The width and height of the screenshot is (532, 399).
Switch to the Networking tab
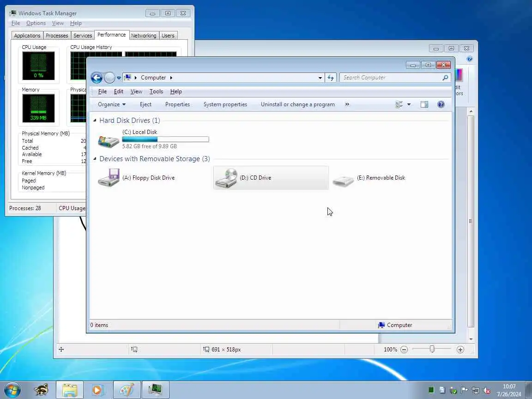(144, 36)
